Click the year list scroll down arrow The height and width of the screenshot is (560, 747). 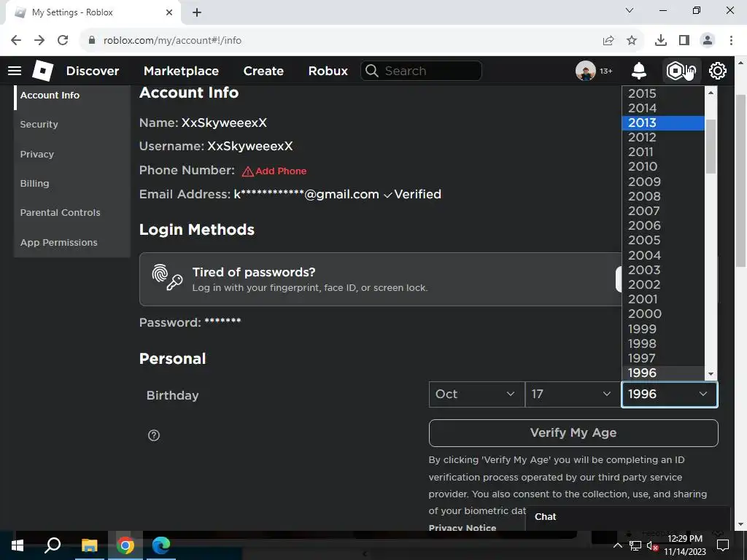click(711, 374)
